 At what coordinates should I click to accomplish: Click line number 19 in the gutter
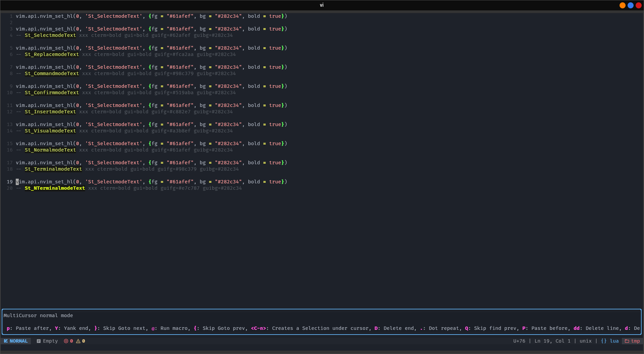9,182
